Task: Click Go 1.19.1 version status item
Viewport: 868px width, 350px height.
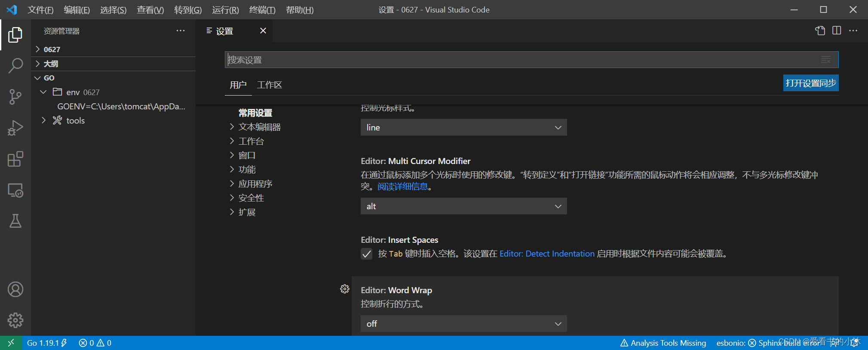Action: (47, 343)
